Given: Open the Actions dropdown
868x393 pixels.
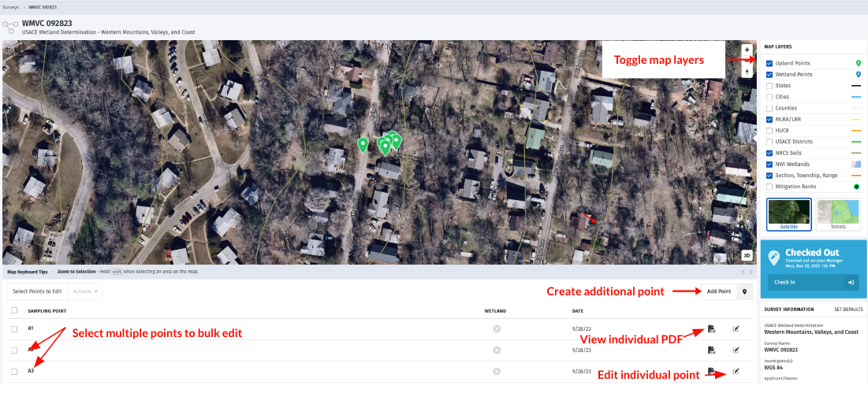Looking at the screenshot, I should pos(87,291).
